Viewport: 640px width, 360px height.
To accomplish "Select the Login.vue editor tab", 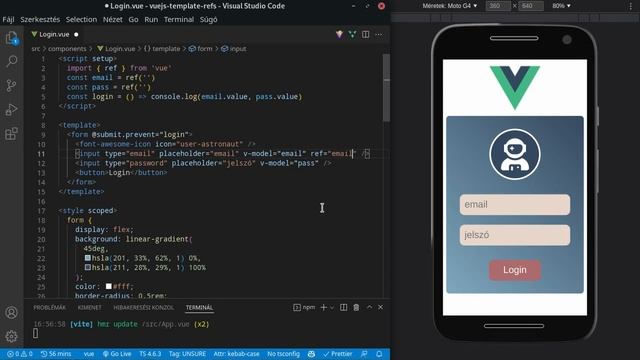I will coord(54,34).
